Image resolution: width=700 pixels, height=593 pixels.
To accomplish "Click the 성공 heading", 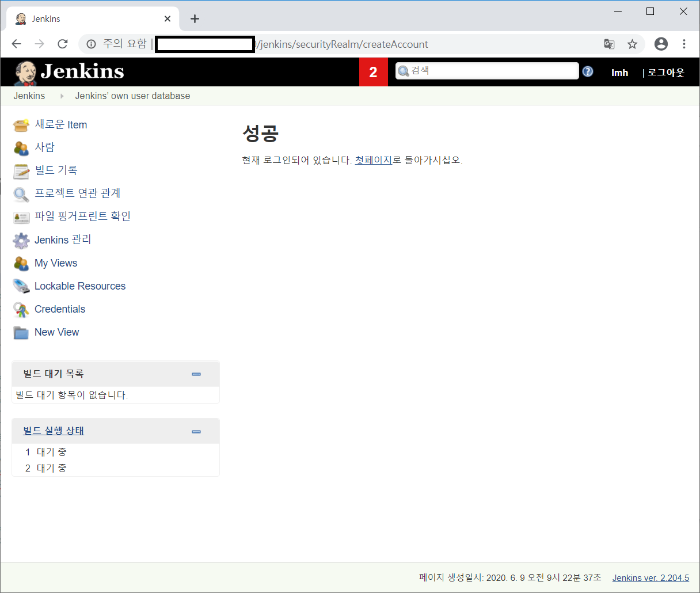I will (260, 134).
